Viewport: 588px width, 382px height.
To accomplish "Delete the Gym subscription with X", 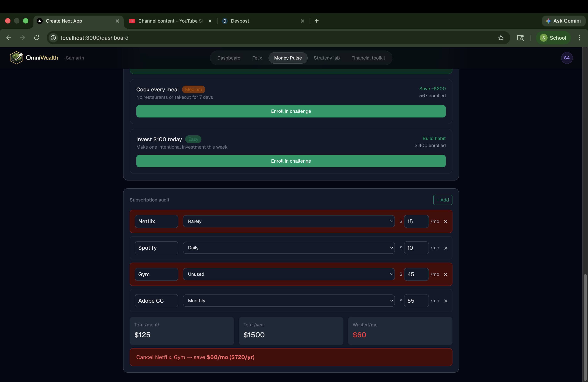I will coord(445,274).
